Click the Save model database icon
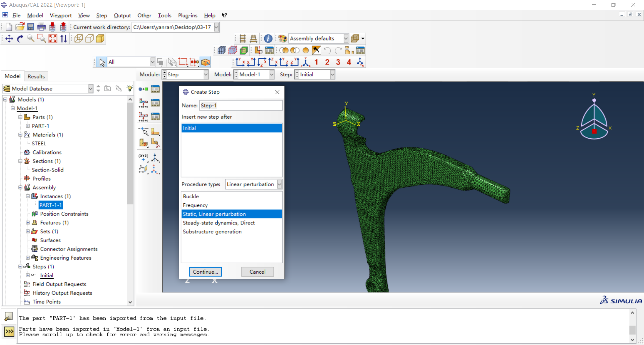The image size is (644, 345). pos(31,27)
